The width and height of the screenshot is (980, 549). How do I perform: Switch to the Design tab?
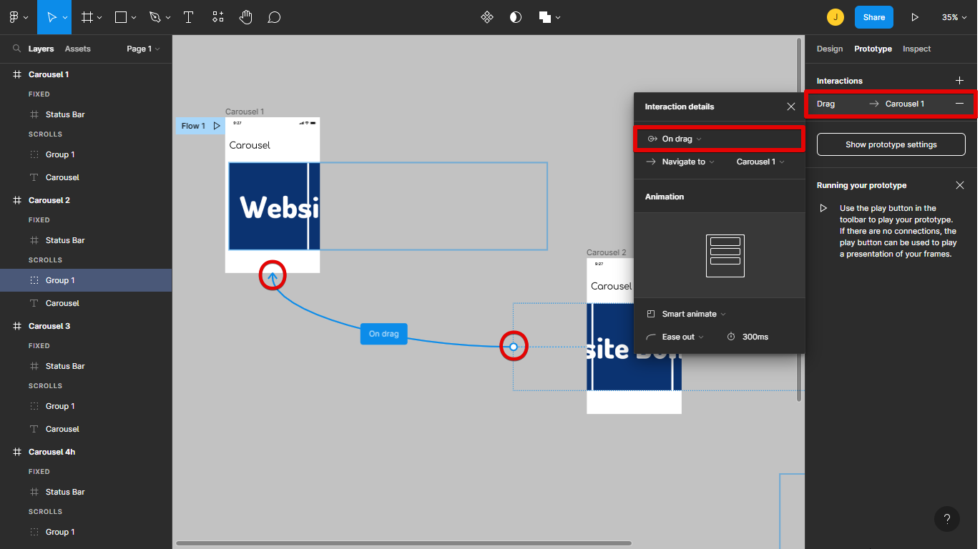pos(830,49)
